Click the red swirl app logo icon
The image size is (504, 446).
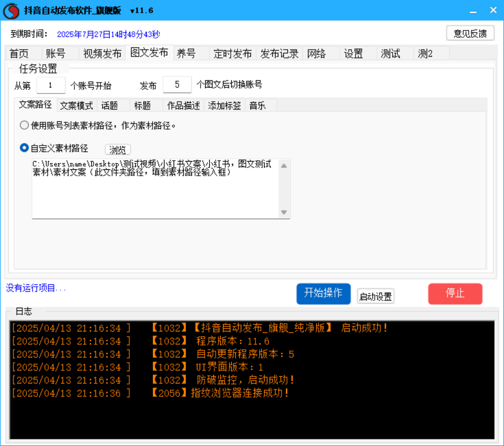(x=11, y=10)
